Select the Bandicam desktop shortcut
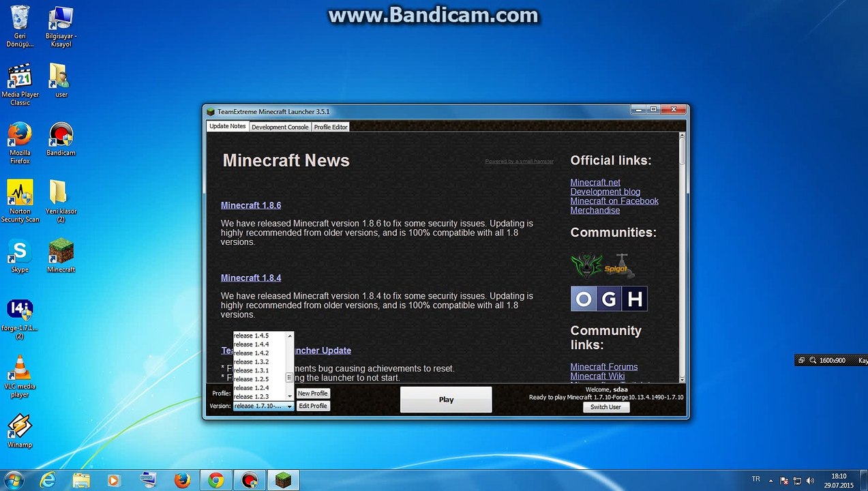Screen dimensions: 868x491 [61, 138]
